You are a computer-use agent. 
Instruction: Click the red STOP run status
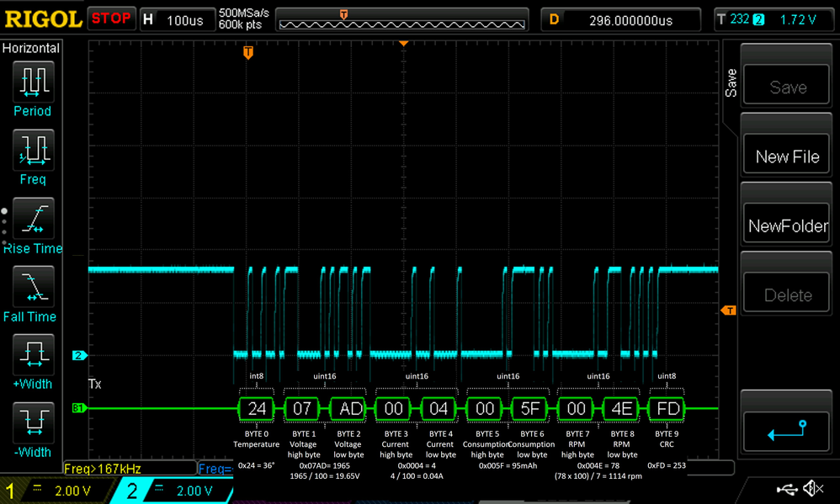point(111,19)
